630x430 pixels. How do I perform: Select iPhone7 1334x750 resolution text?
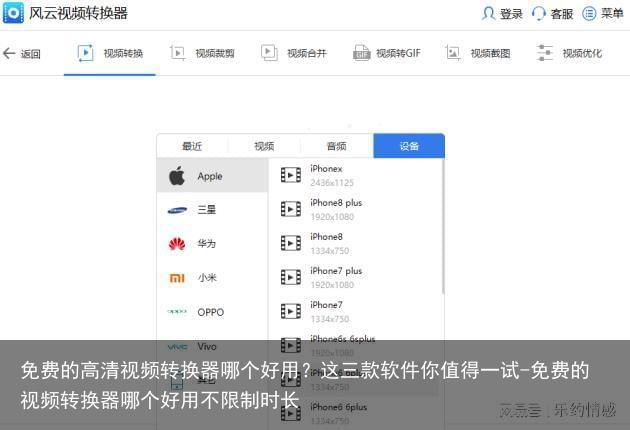pyautogui.click(x=329, y=319)
